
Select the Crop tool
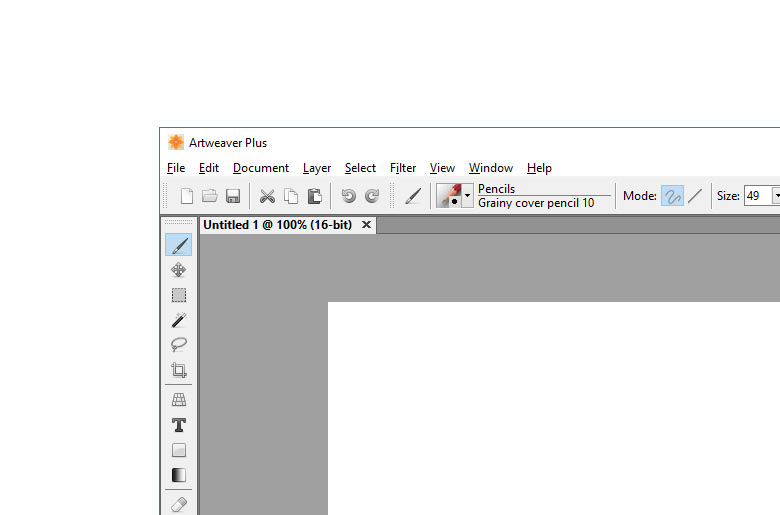coord(179,370)
